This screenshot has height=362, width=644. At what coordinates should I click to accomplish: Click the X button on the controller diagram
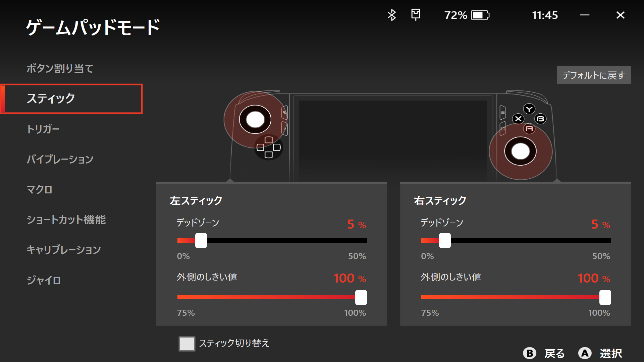point(518,119)
